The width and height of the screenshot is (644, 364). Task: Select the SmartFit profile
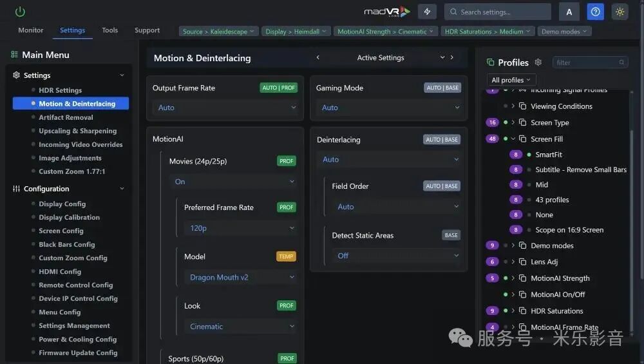pos(549,155)
